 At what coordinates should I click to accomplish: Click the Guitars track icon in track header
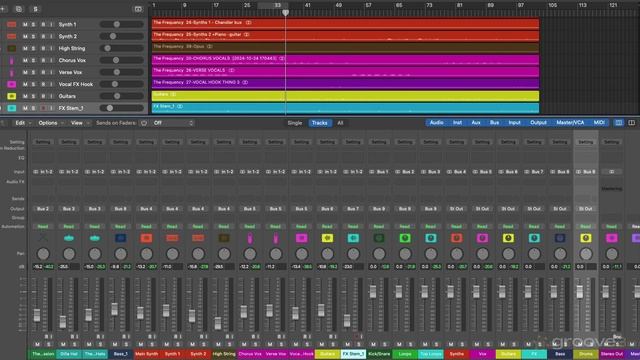tap(11, 96)
